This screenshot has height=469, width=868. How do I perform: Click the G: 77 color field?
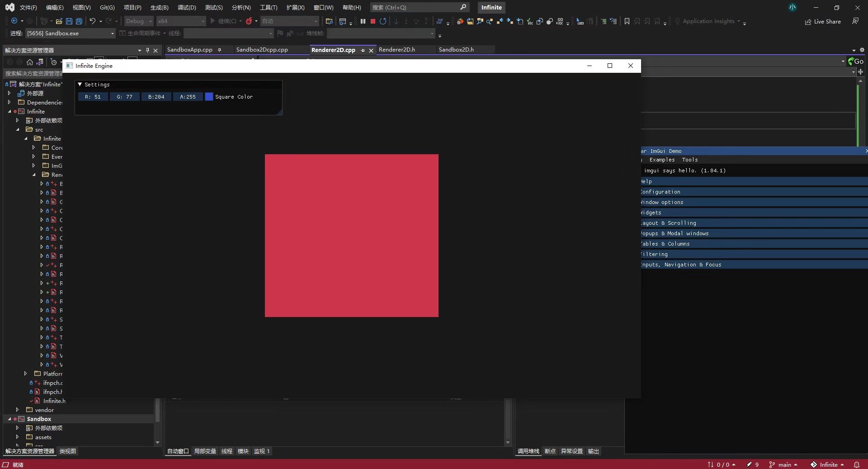[x=125, y=97]
